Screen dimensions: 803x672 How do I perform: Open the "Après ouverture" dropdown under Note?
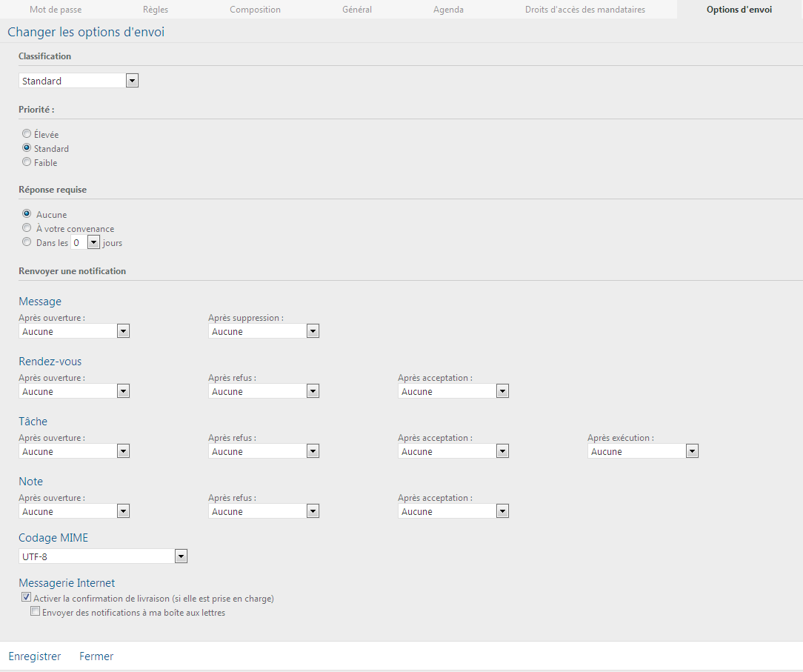[x=124, y=510]
